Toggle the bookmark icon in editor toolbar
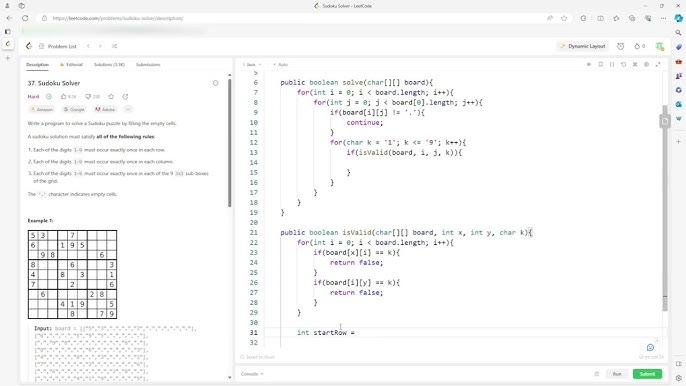Viewport: 686px width, 386px height. coord(601,64)
